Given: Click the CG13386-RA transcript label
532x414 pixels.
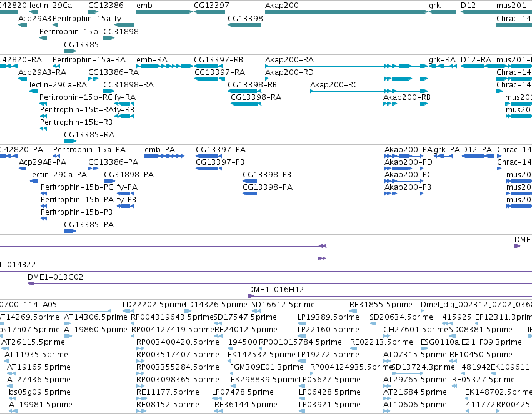Looking at the screenshot, I should coord(113,72).
